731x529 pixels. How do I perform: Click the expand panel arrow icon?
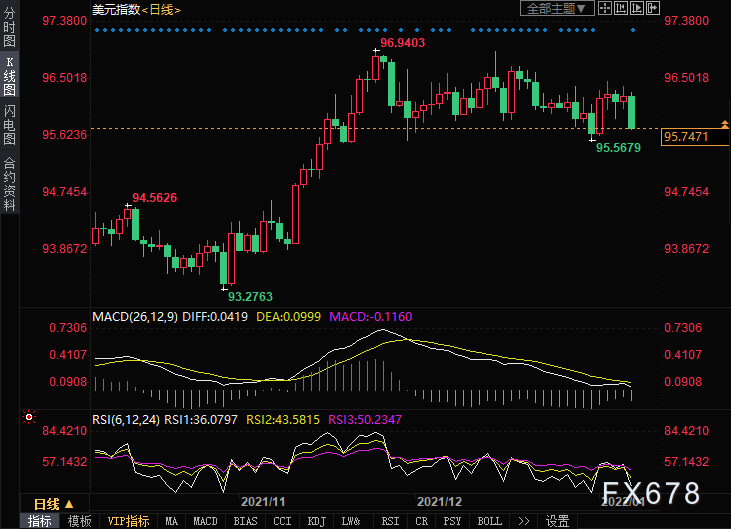[x=653, y=8]
